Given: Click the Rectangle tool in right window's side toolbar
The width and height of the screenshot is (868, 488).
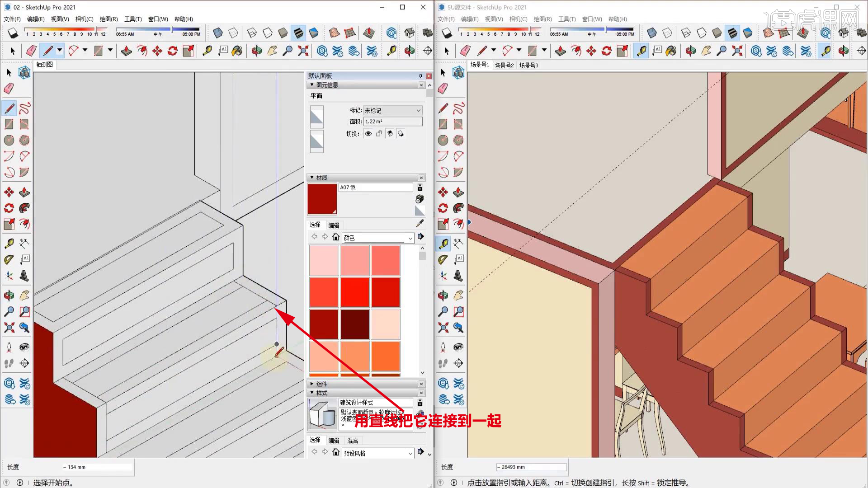Looking at the screenshot, I should 443,124.
